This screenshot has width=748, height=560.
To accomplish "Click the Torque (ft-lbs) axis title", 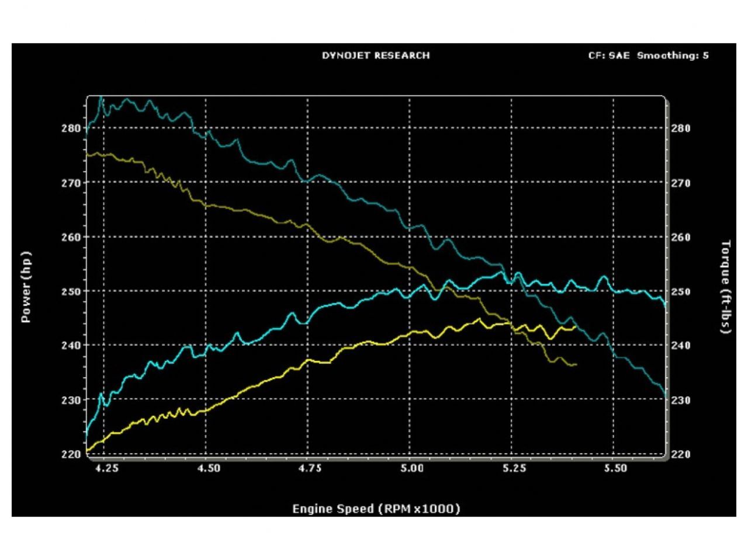I will [726, 287].
